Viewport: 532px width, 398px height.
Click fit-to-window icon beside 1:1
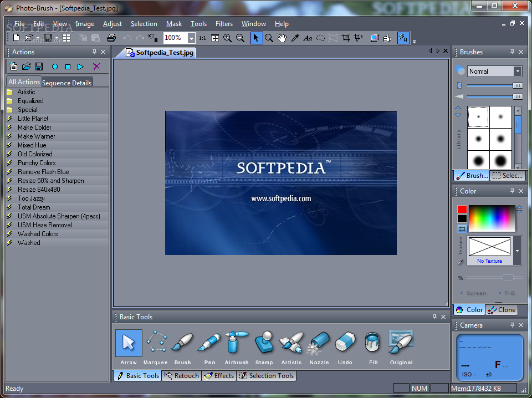pyautogui.click(x=215, y=38)
